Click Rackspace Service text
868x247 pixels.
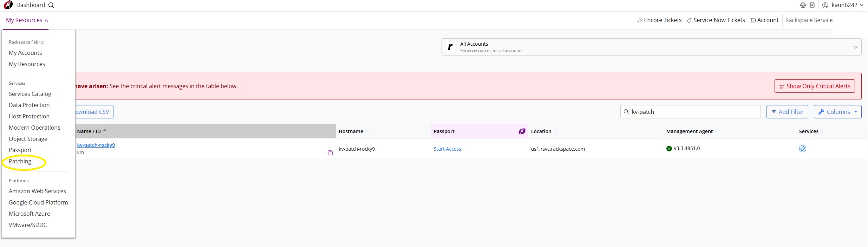tap(809, 20)
